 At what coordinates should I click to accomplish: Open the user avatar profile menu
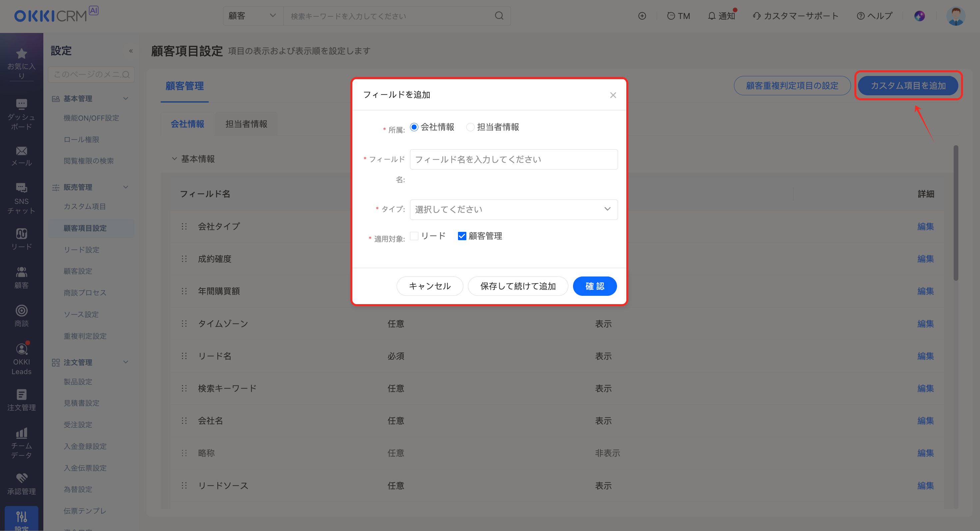(x=955, y=16)
